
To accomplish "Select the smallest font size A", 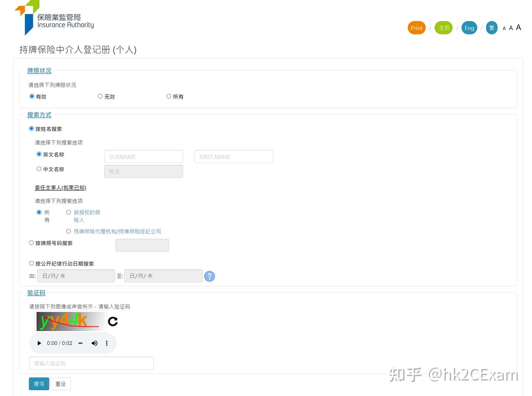I will tap(504, 28).
